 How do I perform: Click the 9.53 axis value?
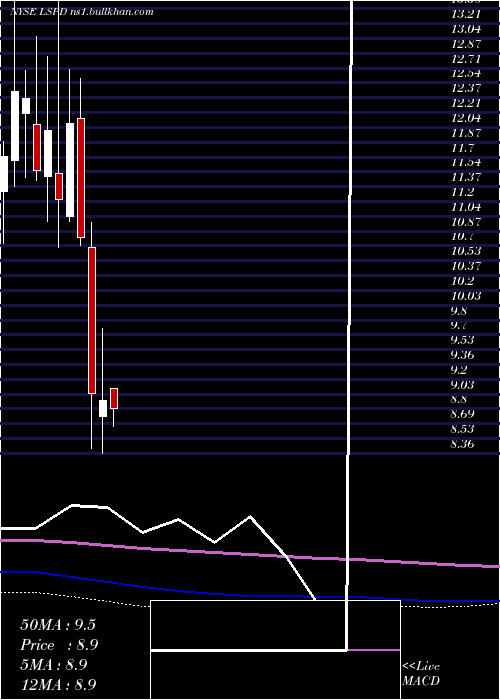pos(464,340)
